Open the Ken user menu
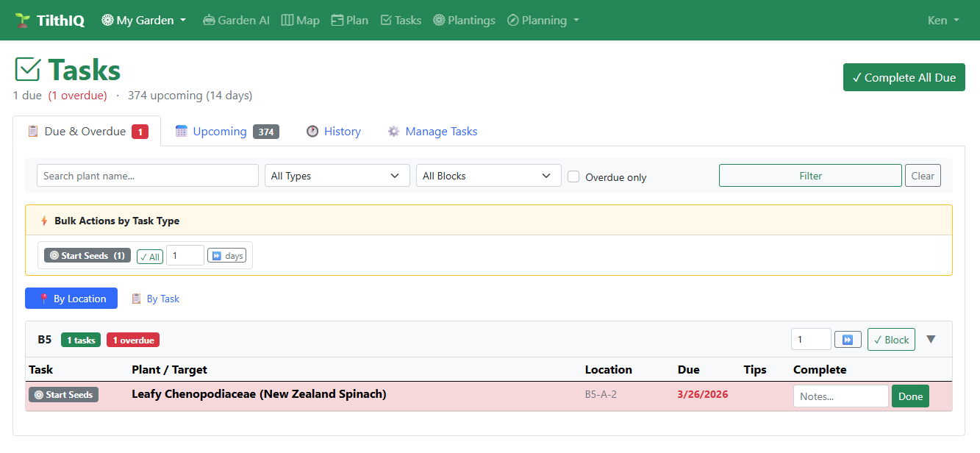The image size is (980, 453). coord(943,20)
